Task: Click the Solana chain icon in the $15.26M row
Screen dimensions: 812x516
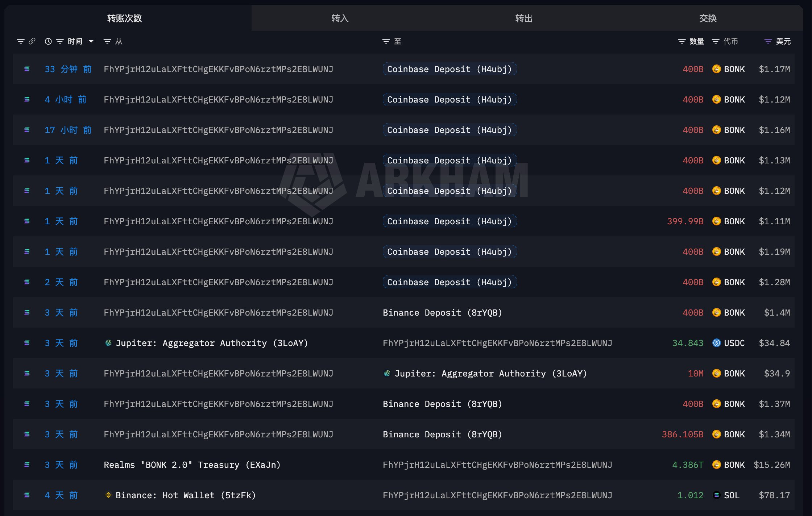Action: [27, 465]
